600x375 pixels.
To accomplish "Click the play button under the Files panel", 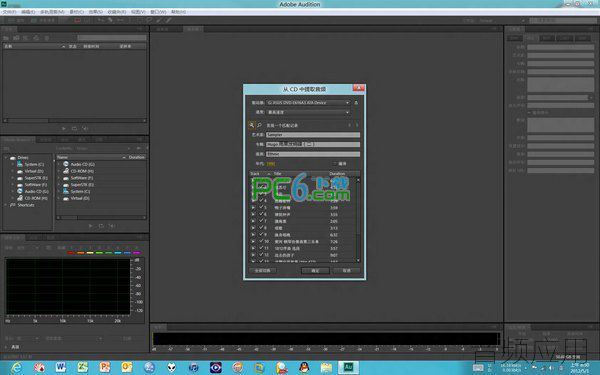I will pos(64,129).
